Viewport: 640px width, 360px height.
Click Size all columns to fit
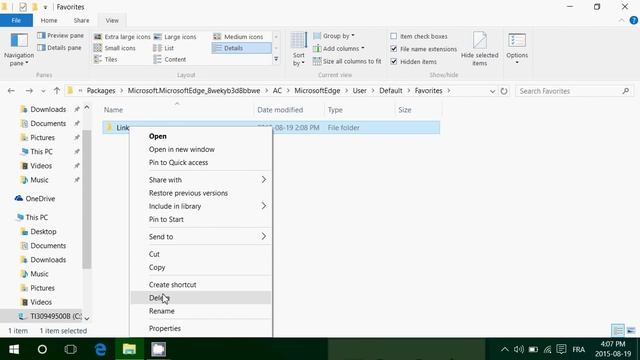coord(347,61)
